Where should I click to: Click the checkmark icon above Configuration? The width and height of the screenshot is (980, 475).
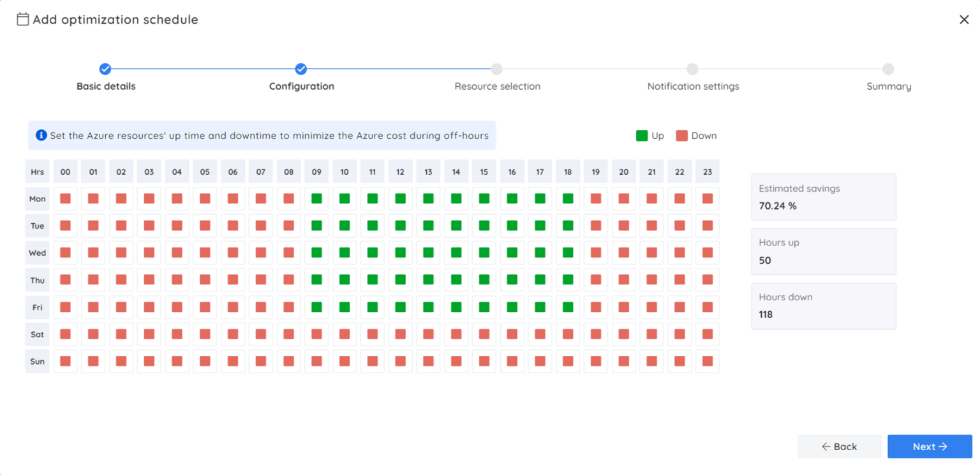(x=301, y=69)
